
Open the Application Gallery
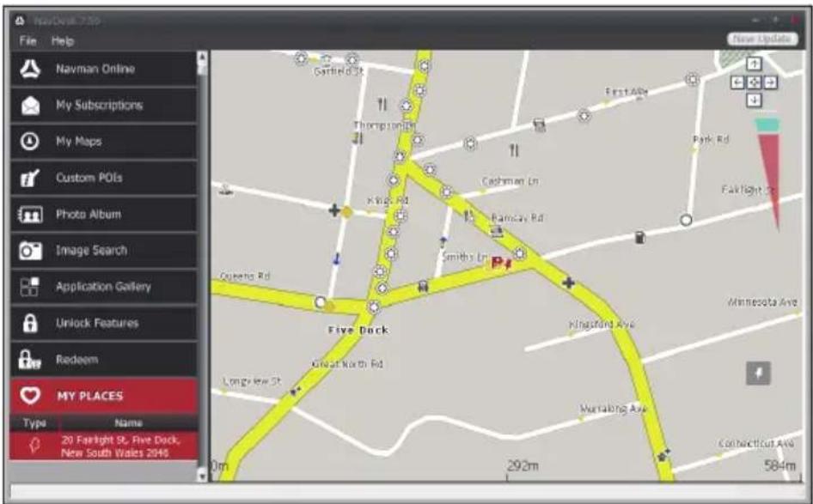(x=104, y=287)
